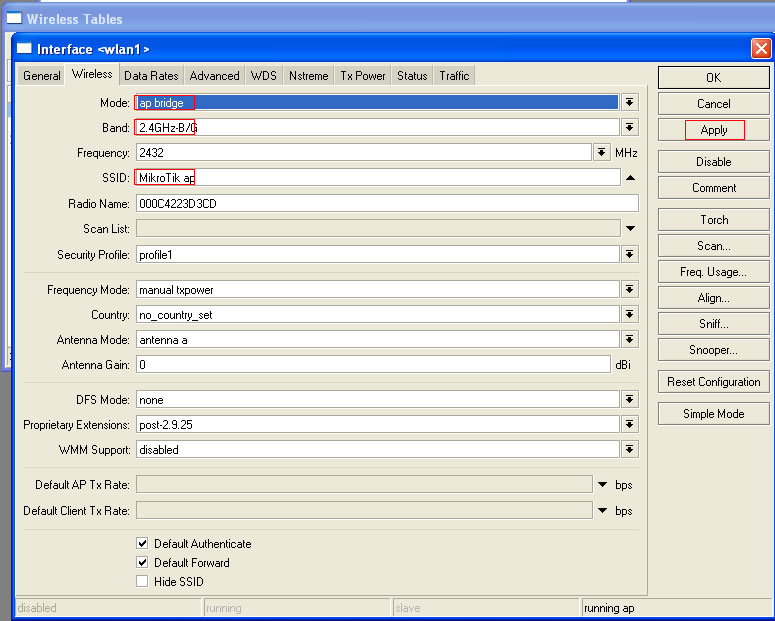The height and width of the screenshot is (621, 775).
Task: Open the Antenna Mode dropdown
Action: 629,339
